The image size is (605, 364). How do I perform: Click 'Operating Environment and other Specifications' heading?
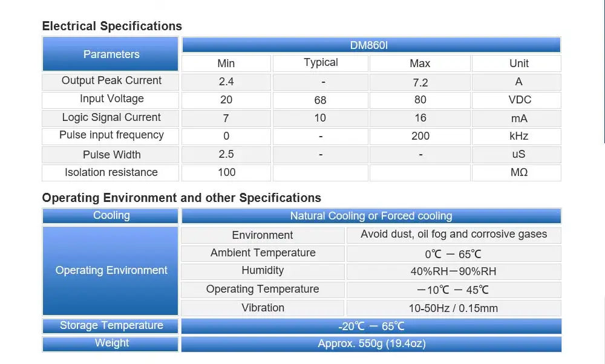[x=181, y=198]
